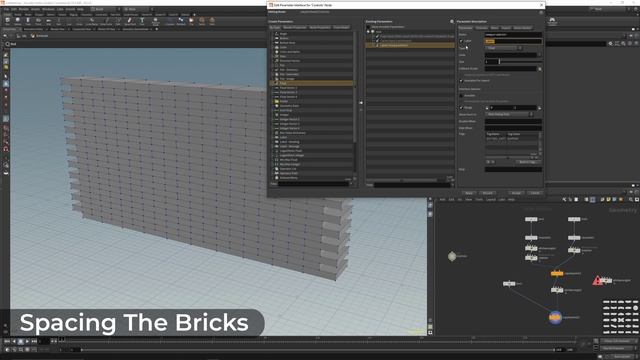The image size is (640, 360).
Task: Open the File menu in the main window
Action: pos(6,9)
